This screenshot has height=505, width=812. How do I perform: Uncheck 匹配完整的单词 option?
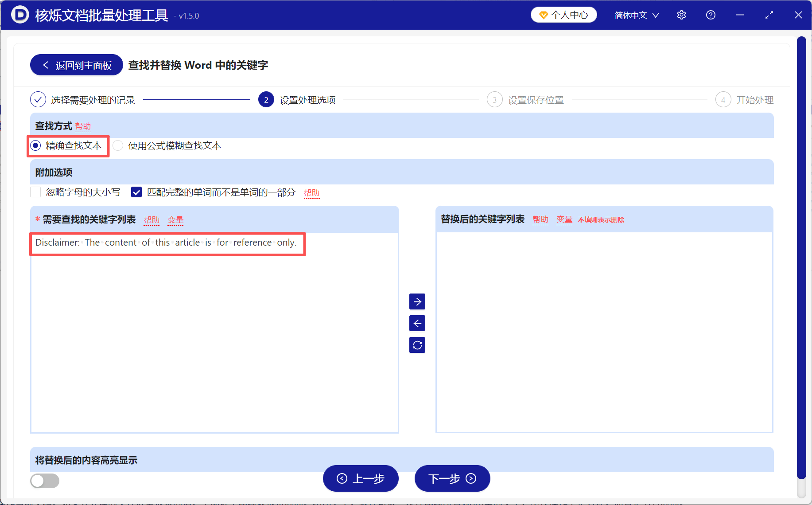point(136,192)
